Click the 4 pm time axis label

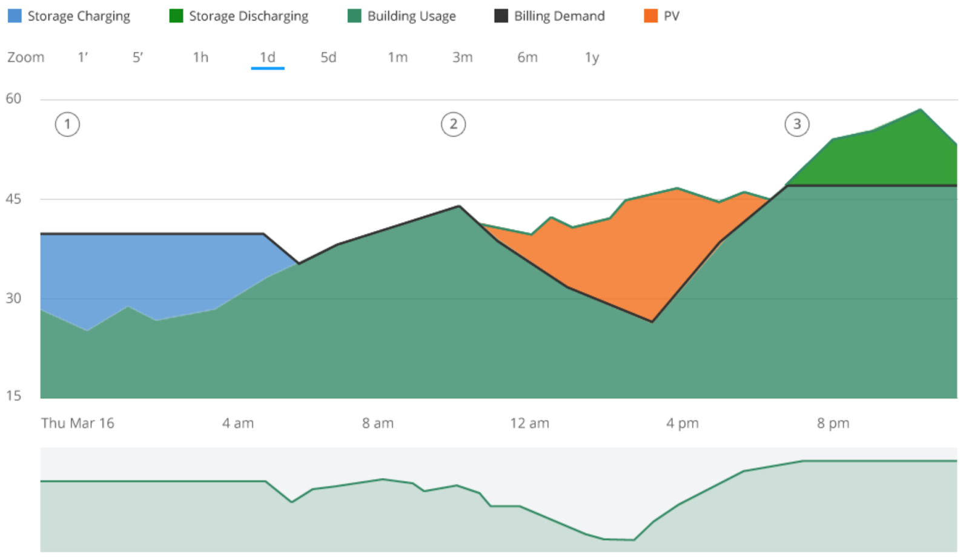tap(683, 423)
